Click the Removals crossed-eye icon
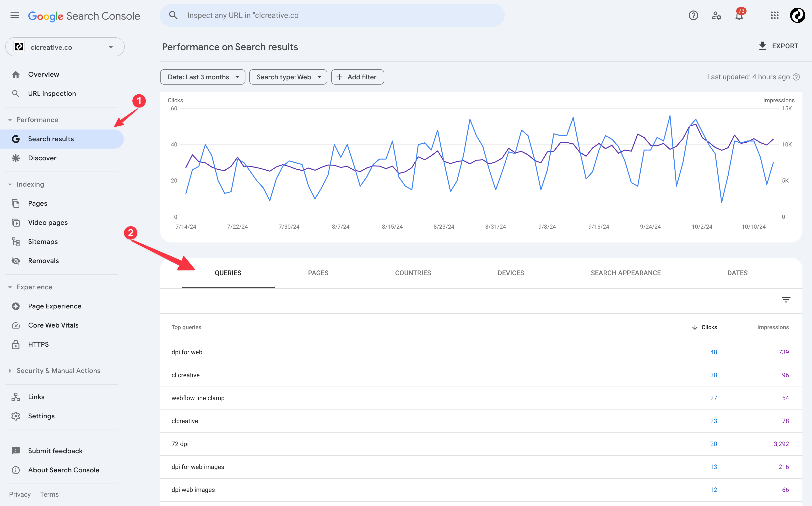812x506 pixels. click(x=16, y=261)
